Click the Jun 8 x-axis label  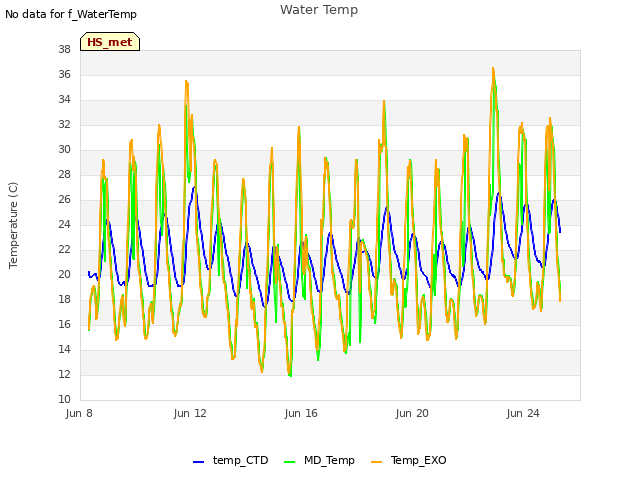(x=79, y=413)
